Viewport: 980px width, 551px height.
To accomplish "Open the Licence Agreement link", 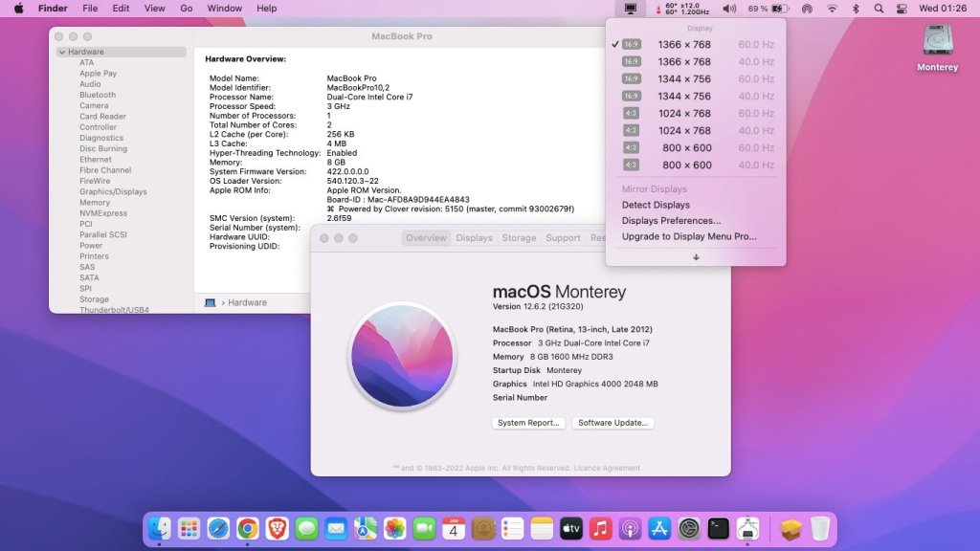I will click(x=607, y=468).
